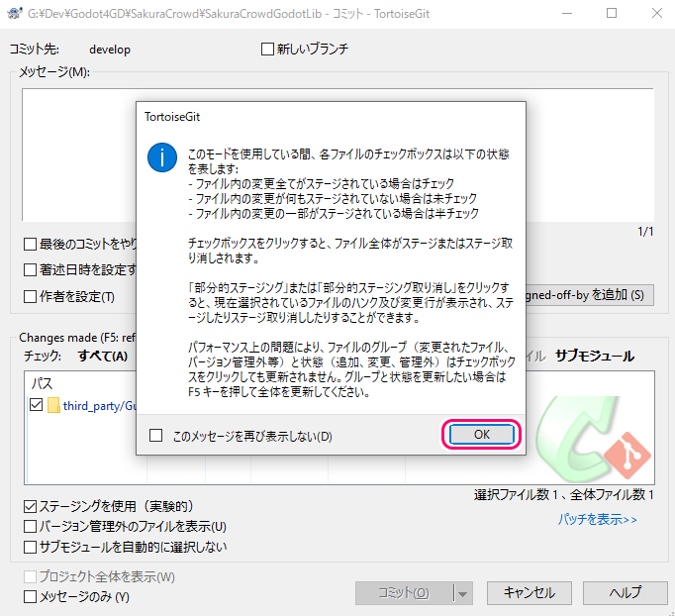Uncheck the third_party file entry checkbox
Viewport: 675px width, 616px height.
(x=37, y=405)
